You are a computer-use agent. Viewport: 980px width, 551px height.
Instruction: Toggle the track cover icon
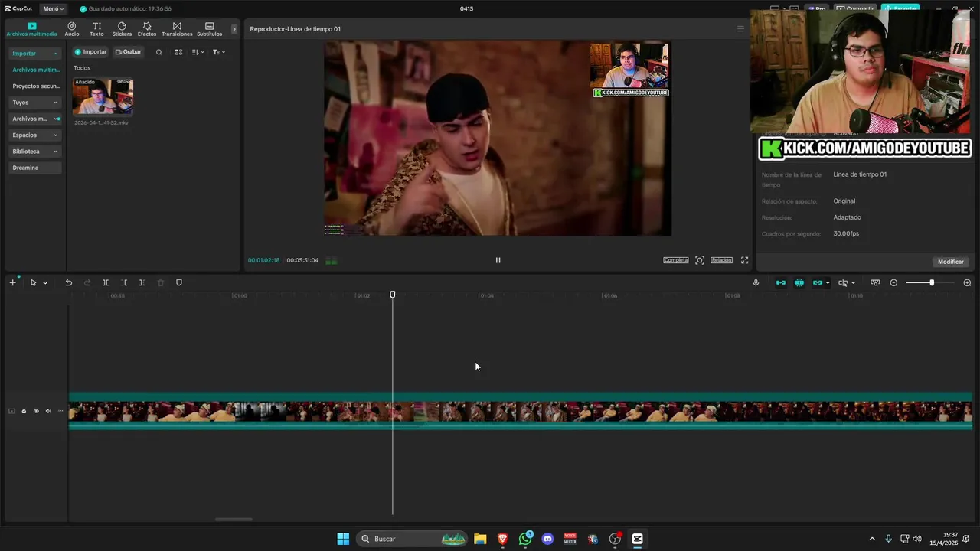point(11,411)
